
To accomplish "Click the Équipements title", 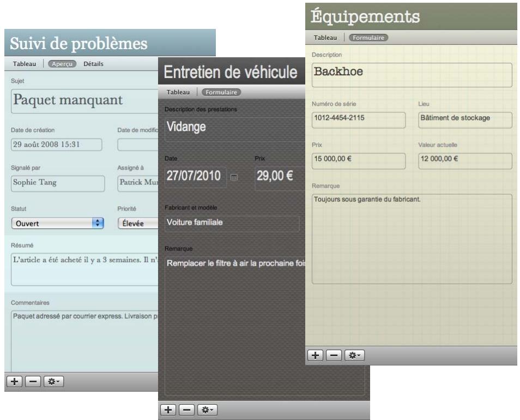I will 365,16.
